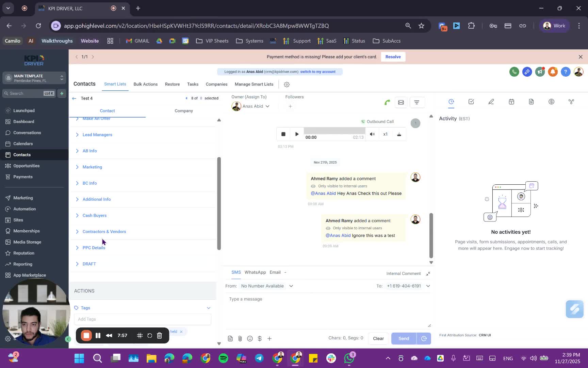
Task: Expand the Marketing contact section
Action: [92, 167]
